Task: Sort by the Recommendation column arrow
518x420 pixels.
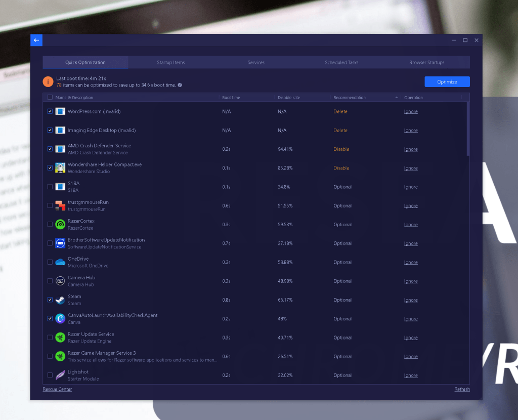Action: point(397,98)
